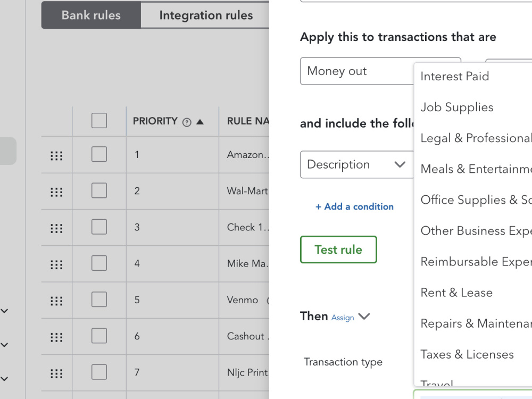Select the checkbox for Check 1 rule
Image resolution: width=532 pixels, height=399 pixels.
pyautogui.click(x=99, y=227)
